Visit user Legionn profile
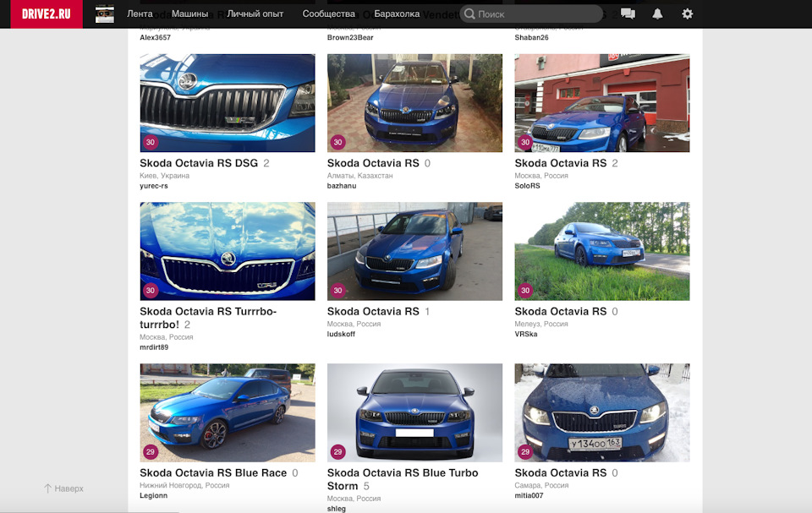 coord(154,496)
